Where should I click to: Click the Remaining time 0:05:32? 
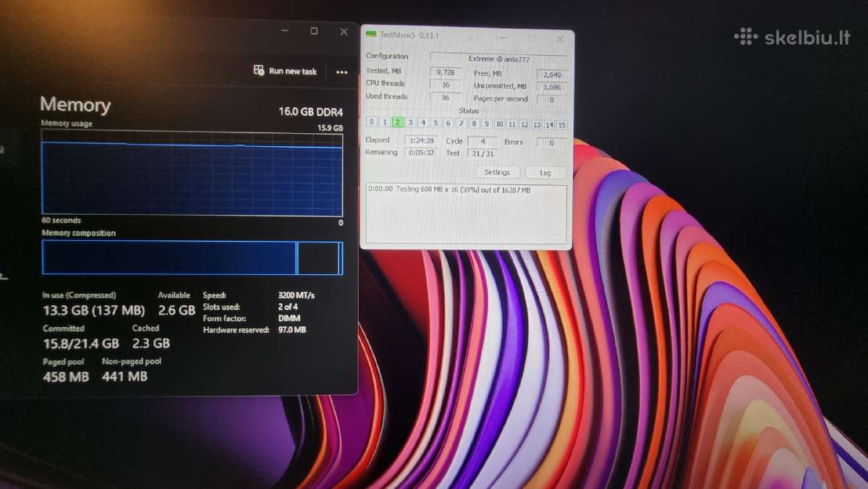tap(421, 153)
